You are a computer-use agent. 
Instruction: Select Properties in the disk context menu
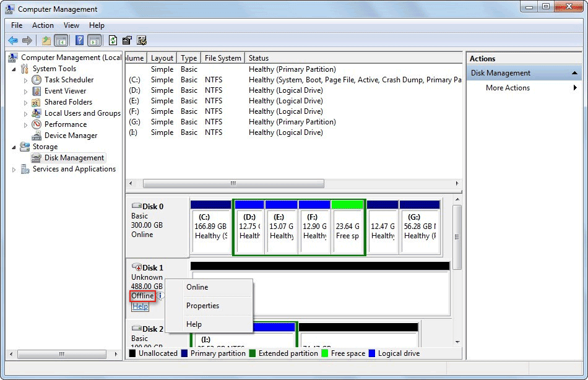[202, 306]
